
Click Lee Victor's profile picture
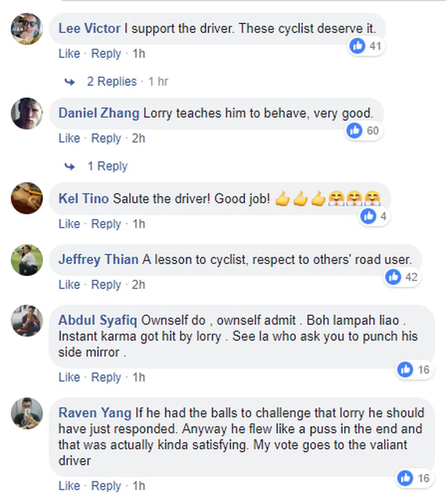click(x=27, y=29)
